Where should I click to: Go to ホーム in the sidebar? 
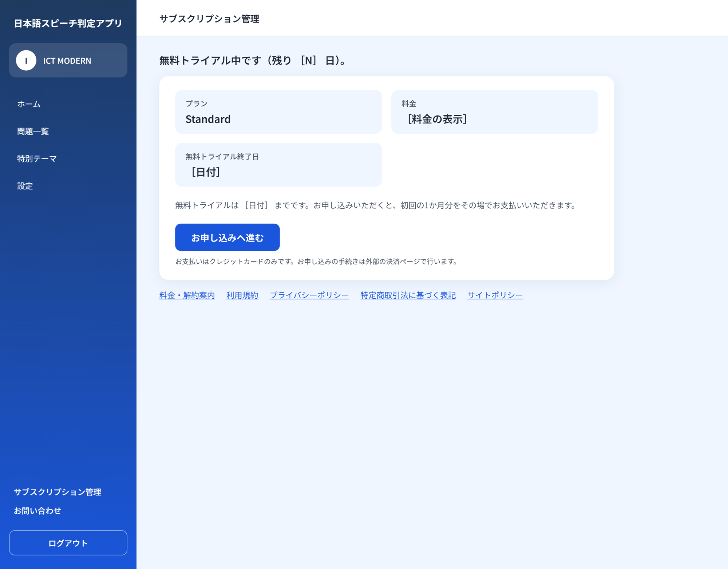click(x=29, y=104)
